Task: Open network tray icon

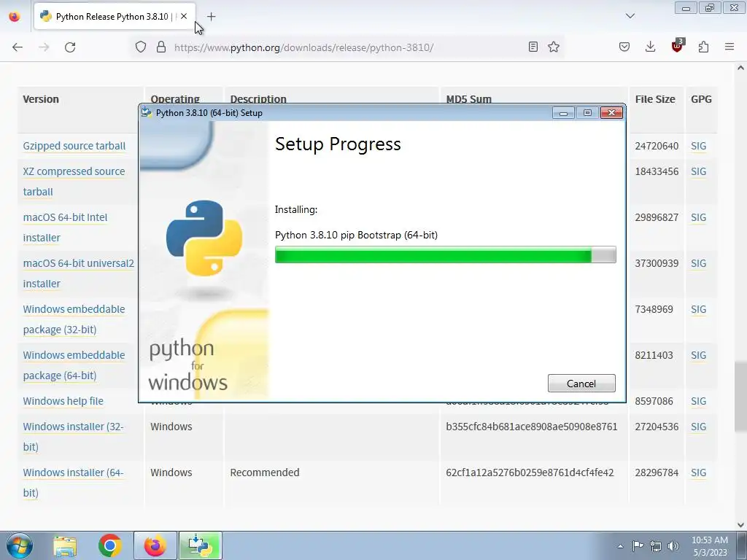Action: click(656, 546)
